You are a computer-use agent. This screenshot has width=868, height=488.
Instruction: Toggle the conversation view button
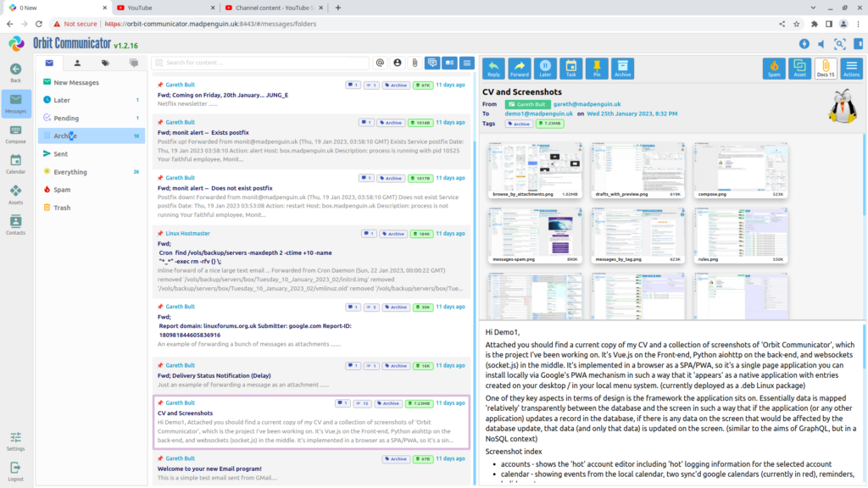click(432, 63)
